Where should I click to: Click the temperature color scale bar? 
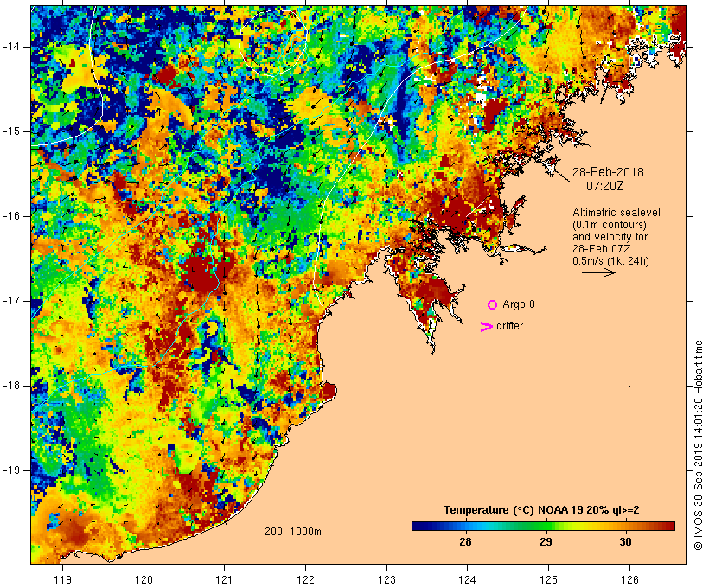tap(543, 526)
